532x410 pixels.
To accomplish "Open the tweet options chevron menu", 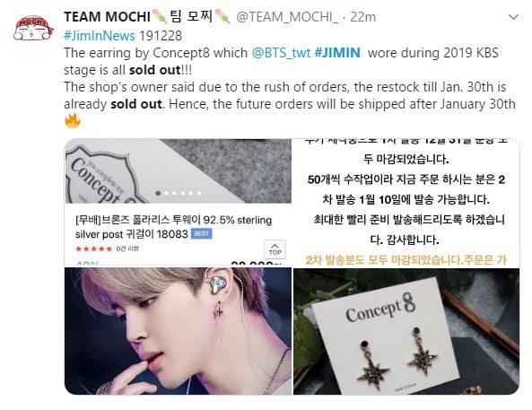I will (514, 17).
